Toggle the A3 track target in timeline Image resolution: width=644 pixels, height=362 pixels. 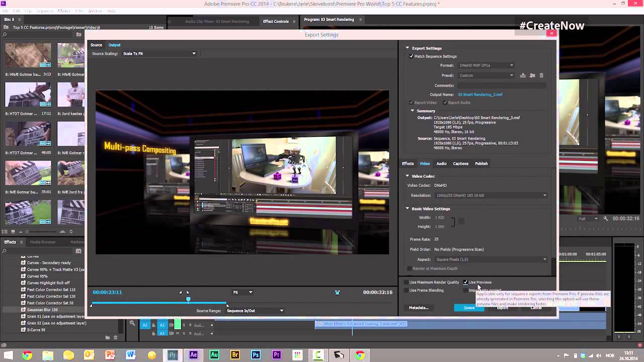162,333
